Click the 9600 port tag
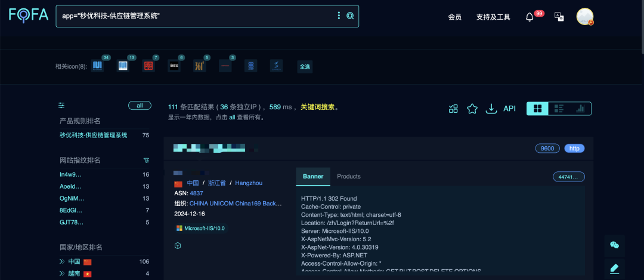The width and height of the screenshot is (644, 280). (547, 149)
